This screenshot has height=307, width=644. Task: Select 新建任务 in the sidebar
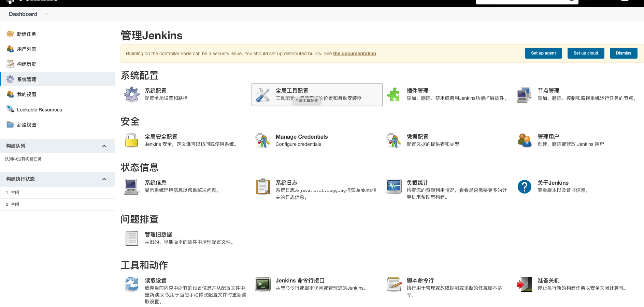point(26,34)
